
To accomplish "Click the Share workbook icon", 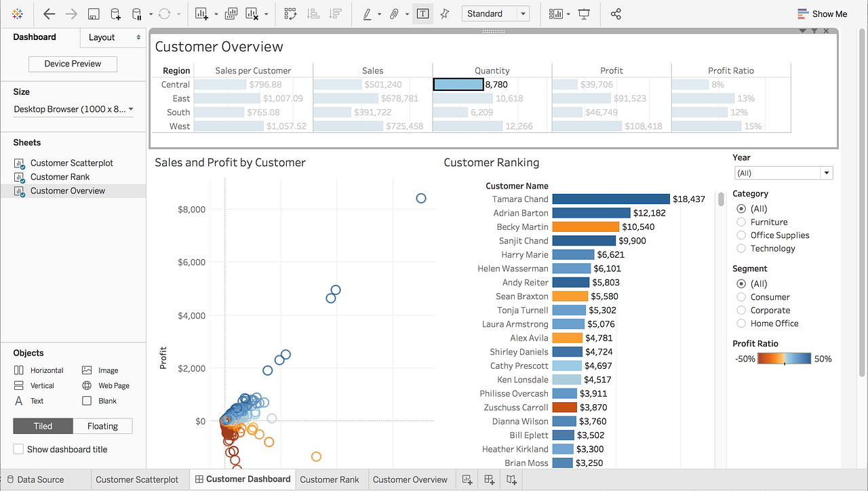I will [616, 14].
